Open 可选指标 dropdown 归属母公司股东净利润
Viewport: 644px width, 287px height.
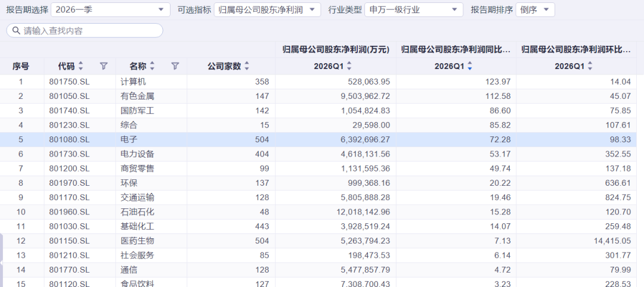click(x=267, y=10)
